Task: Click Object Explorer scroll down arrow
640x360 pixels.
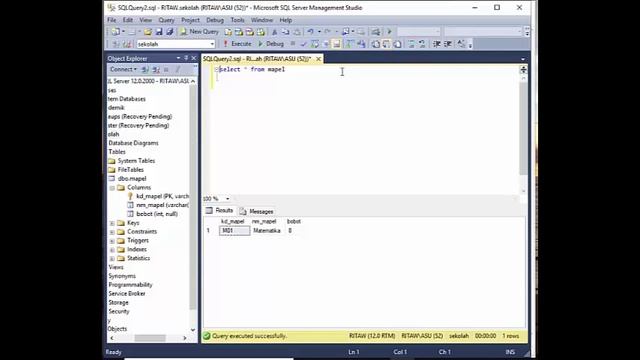Action: (x=193, y=330)
